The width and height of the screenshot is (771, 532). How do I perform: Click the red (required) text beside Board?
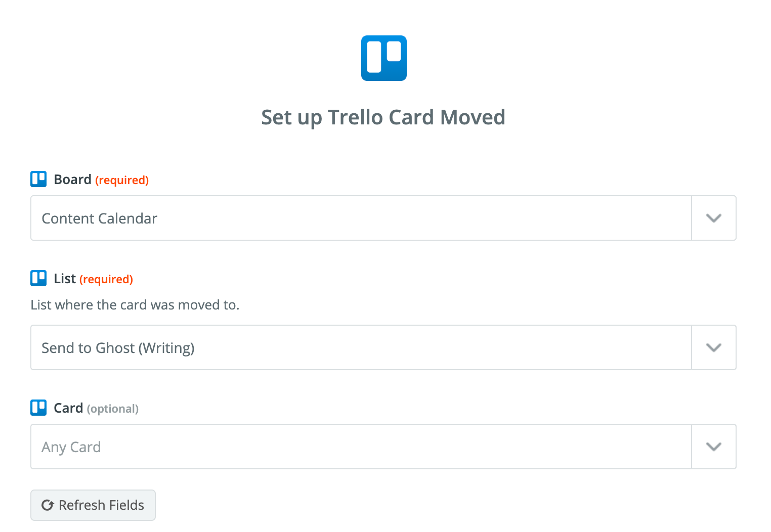point(122,180)
